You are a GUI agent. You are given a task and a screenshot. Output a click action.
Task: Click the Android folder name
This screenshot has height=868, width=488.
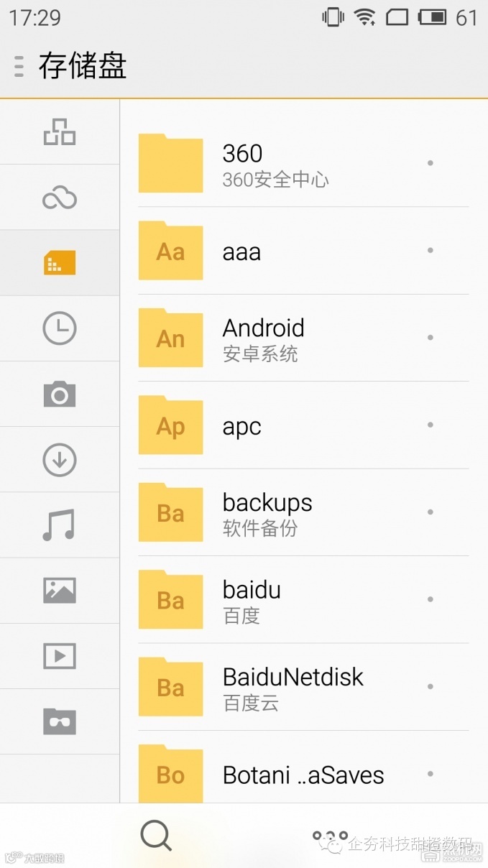264,328
